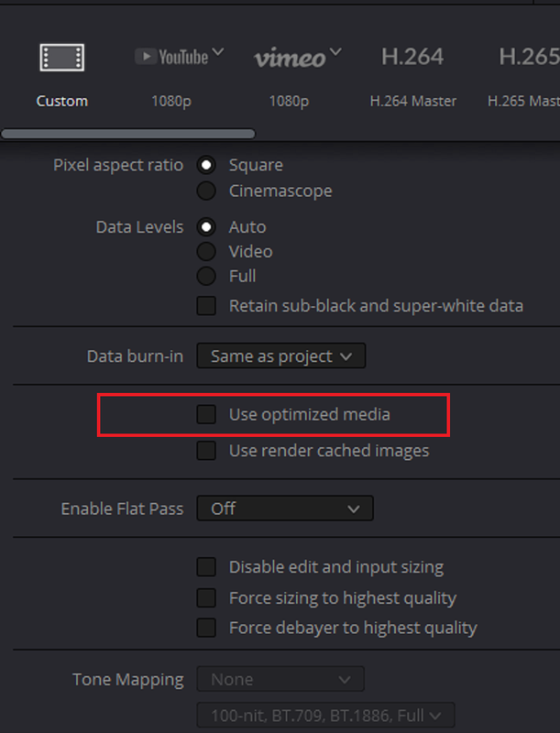Choose the YouTube preset logo
This screenshot has height=733, width=560.
click(x=171, y=57)
